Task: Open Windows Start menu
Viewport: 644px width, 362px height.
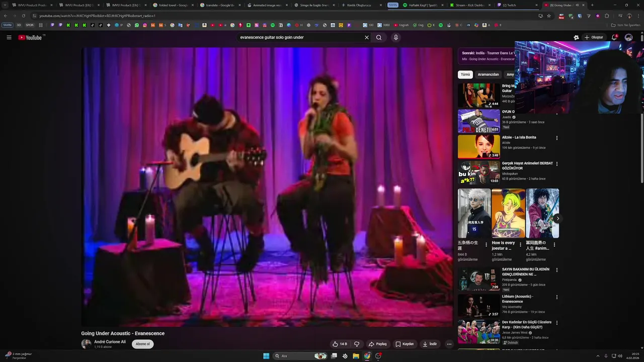Action: point(266,356)
